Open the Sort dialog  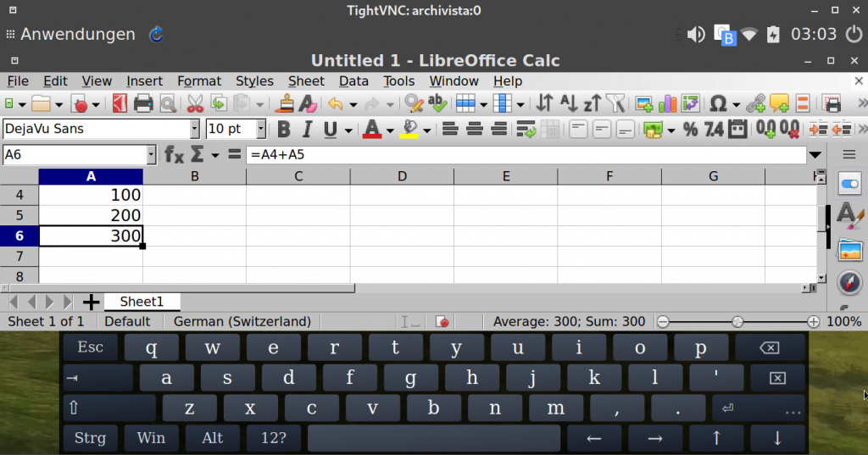pyautogui.click(x=545, y=103)
